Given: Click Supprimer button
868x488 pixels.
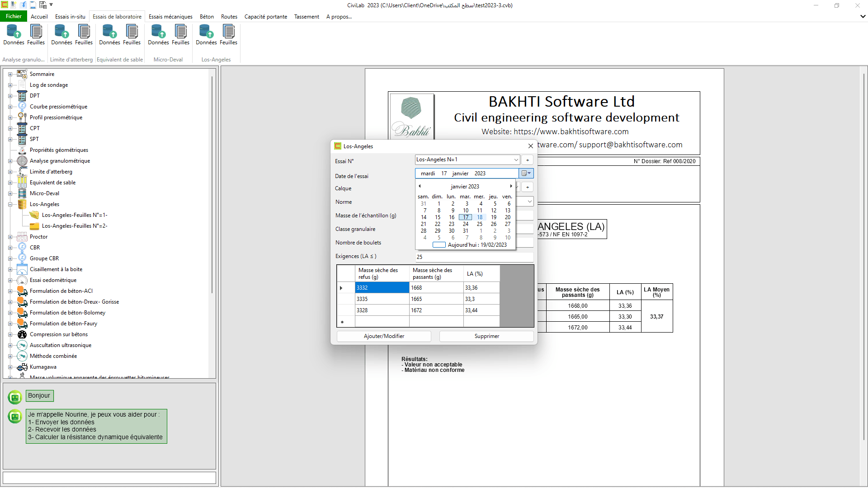Looking at the screenshot, I should point(486,336).
